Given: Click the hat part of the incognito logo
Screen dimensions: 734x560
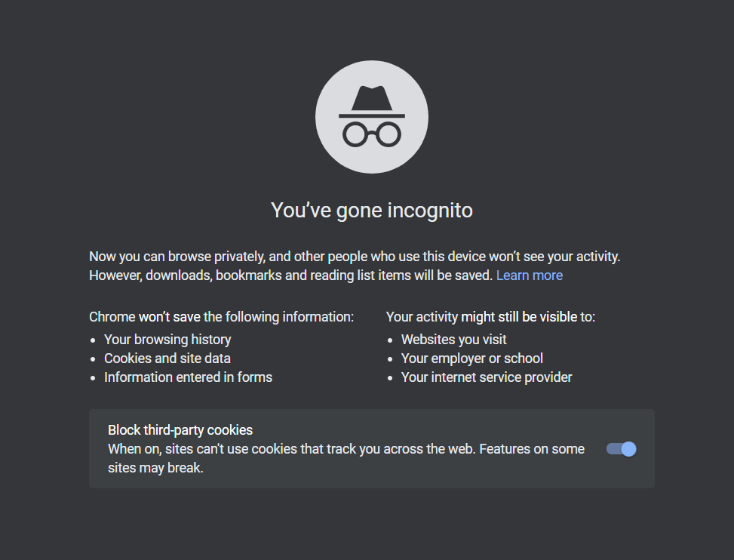Looking at the screenshot, I should click(x=372, y=101).
